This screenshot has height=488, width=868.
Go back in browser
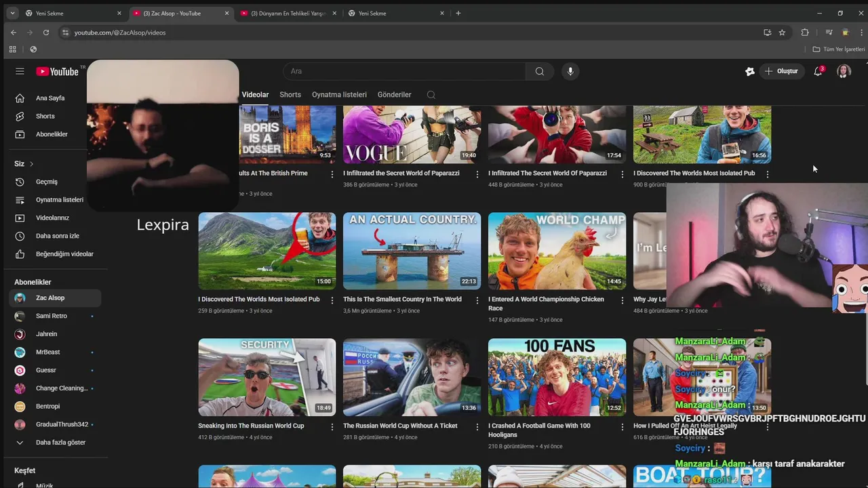click(x=14, y=33)
